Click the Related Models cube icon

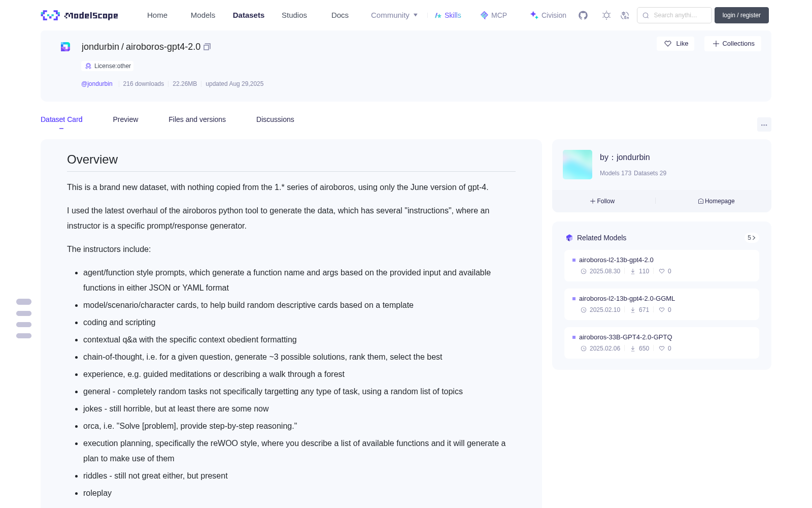[x=569, y=238]
